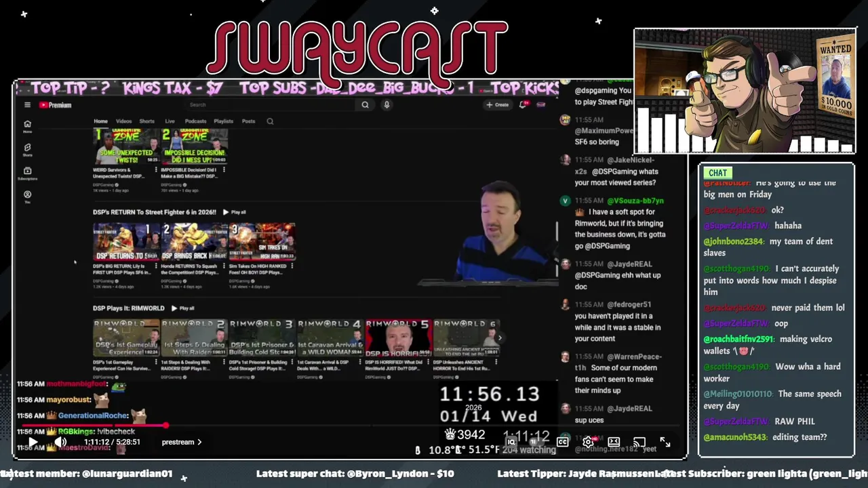Click chat username @fedroger51

click(x=629, y=304)
